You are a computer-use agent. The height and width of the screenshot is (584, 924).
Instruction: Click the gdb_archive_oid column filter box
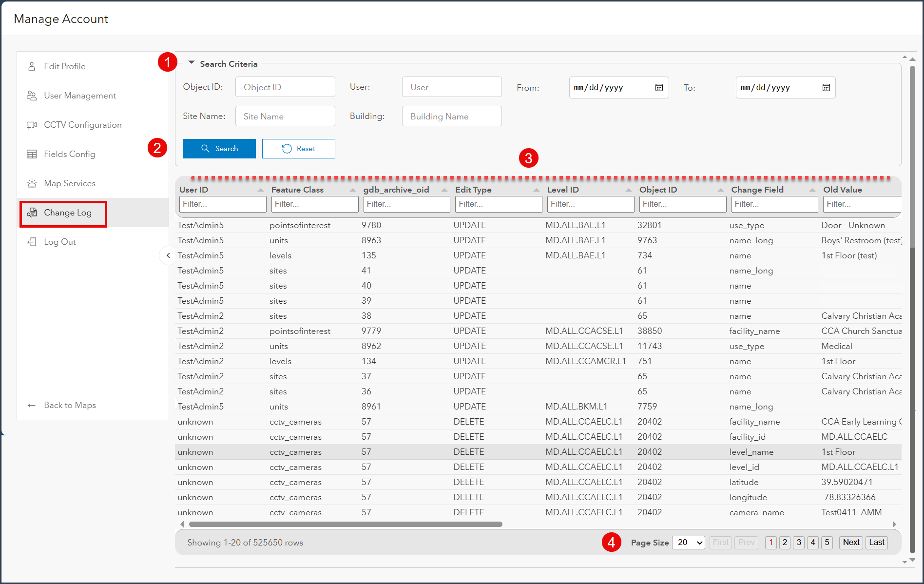[407, 204]
